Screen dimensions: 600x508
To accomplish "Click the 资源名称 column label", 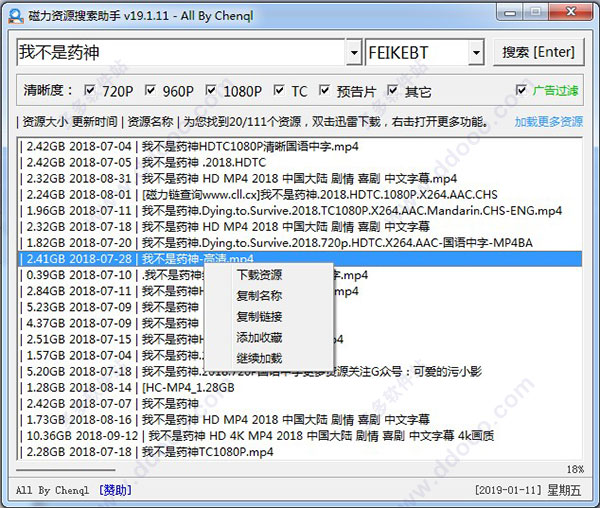I will (150, 122).
